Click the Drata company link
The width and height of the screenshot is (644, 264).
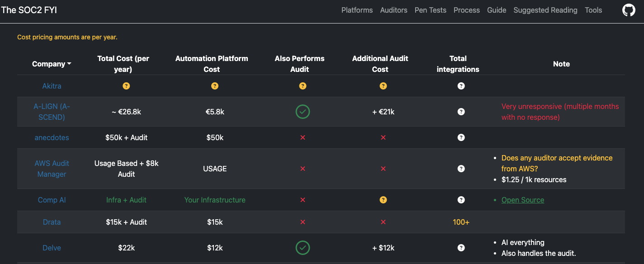coord(52,222)
